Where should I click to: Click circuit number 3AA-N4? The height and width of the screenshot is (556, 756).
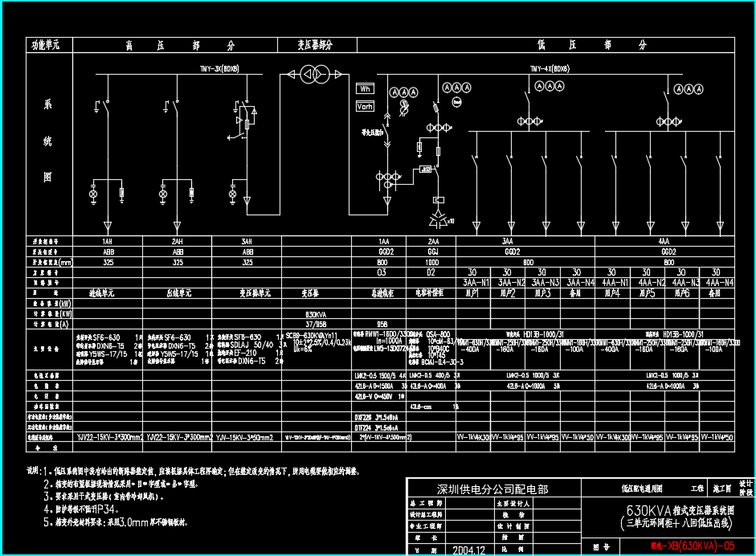[581, 283]
